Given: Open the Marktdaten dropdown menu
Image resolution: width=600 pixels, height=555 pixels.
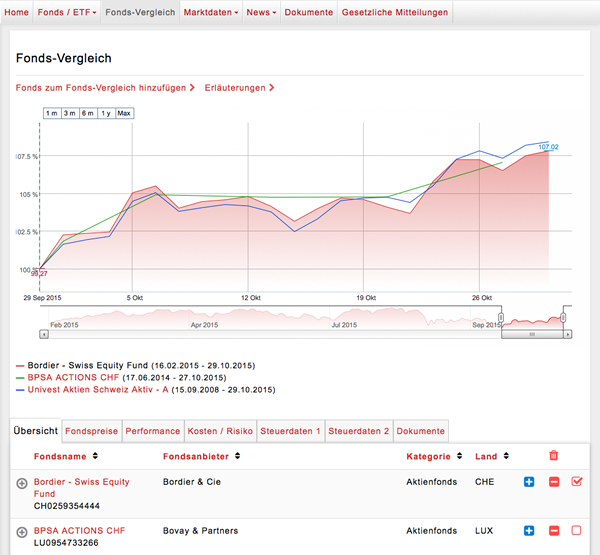Looking at the screenshot, I should pos(212,12).
